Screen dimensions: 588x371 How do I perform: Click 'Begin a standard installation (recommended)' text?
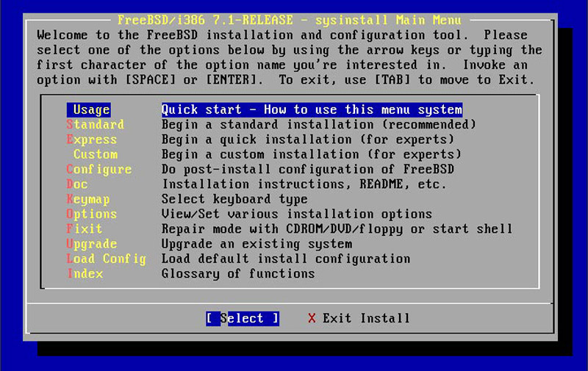319,124
